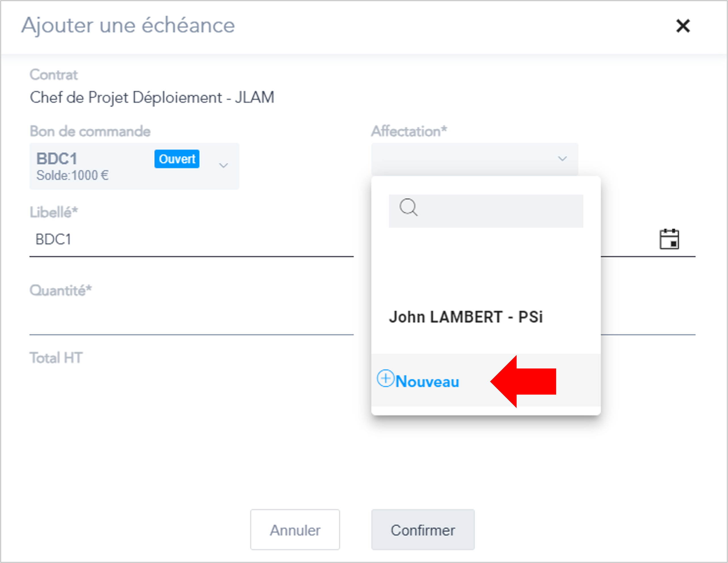Click the Ajouter une échéance dialog title
The width and height of the screenshot is (728, 563).
pos(128,26)
